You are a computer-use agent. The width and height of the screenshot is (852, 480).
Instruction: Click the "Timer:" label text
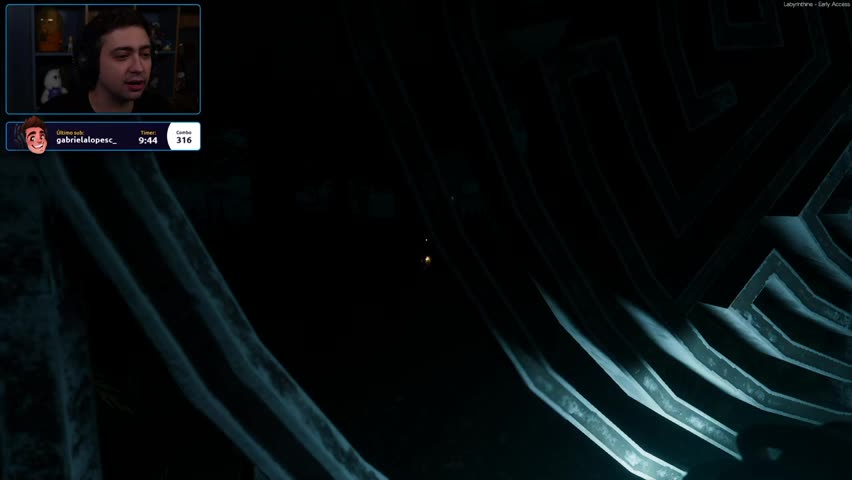pos(148,131)
